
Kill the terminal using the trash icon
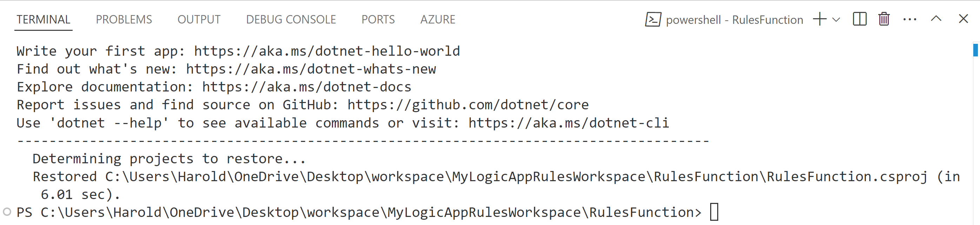click(884, 19)
